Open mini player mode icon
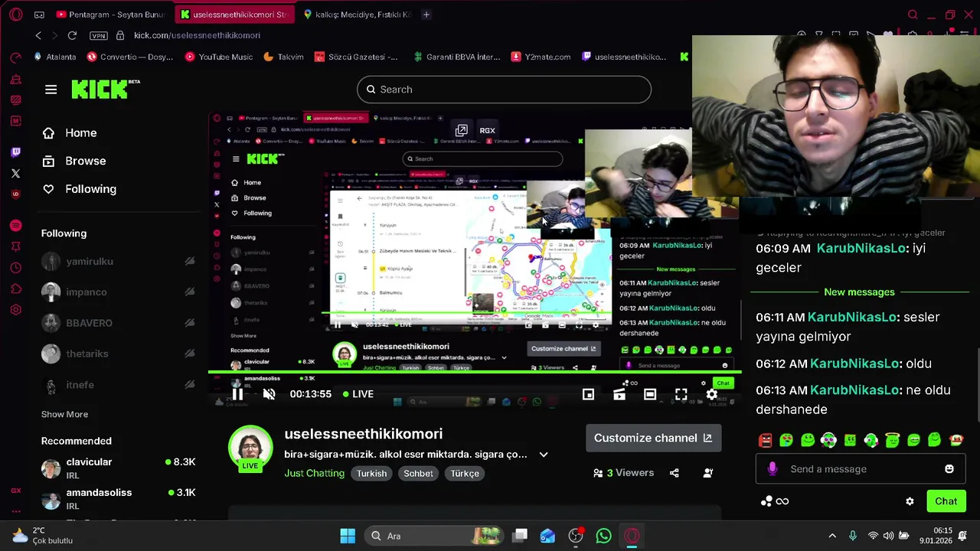This screenshot has height=551, width=980. click(x=588, y=394)
